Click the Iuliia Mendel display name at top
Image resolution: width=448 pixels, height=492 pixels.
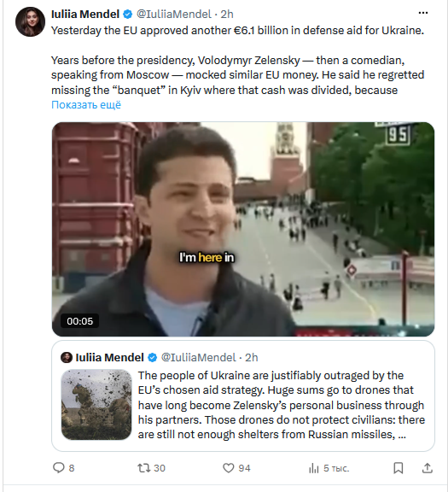coord(85,15)
